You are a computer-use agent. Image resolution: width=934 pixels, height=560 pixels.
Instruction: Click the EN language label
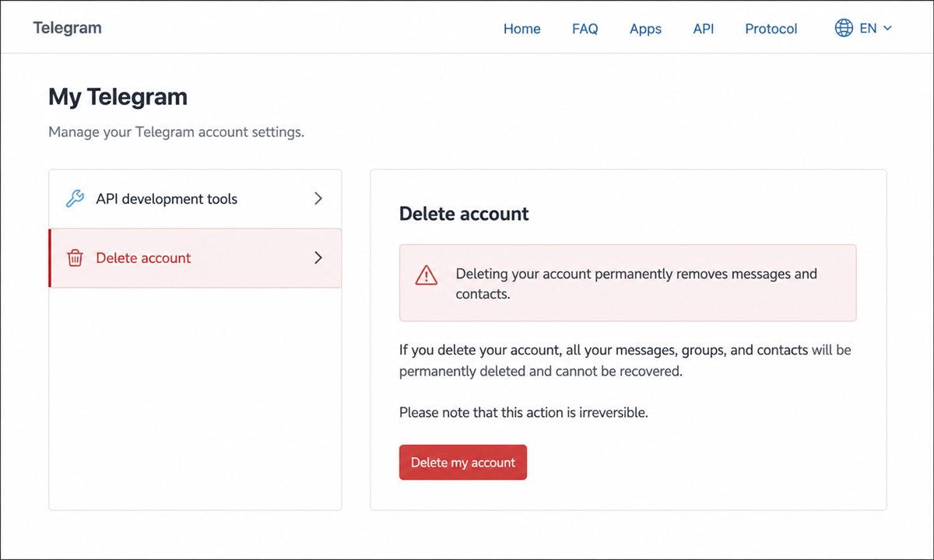coord(868,28)
